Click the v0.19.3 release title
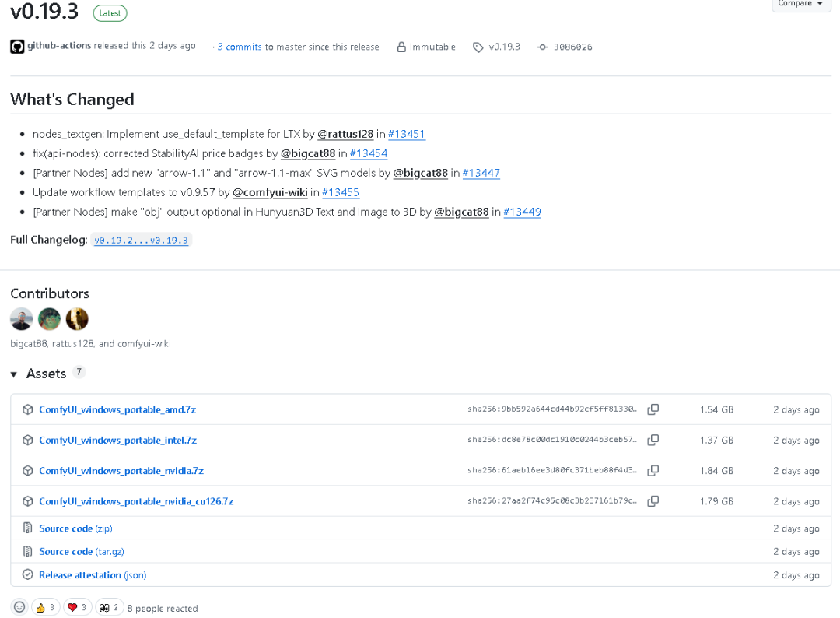Viewport: 840px width, 618px height. click(44, 11)
